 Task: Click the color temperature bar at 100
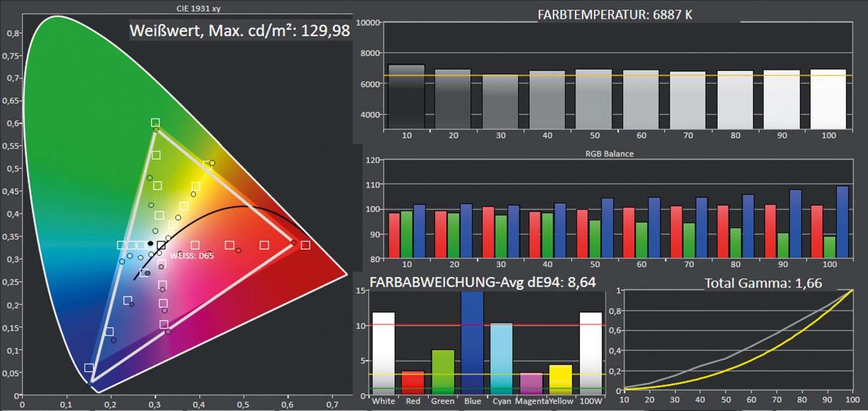(828, 99)
